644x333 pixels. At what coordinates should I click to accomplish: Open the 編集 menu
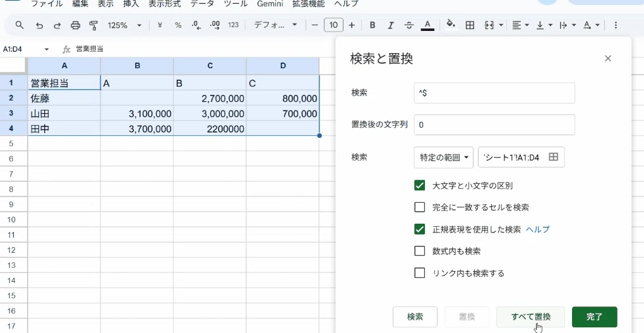[x=80, y=4]
